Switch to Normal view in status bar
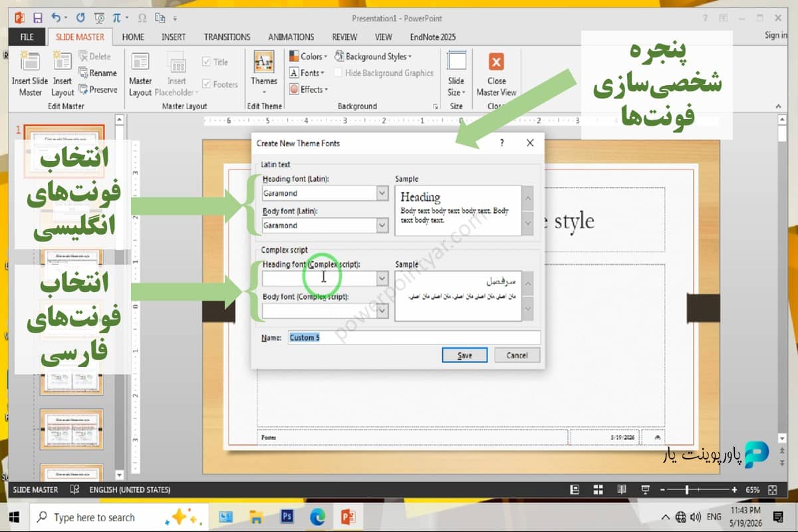This screenshot has width=798, height=532. pyautogui.click(x=575, y=489)
